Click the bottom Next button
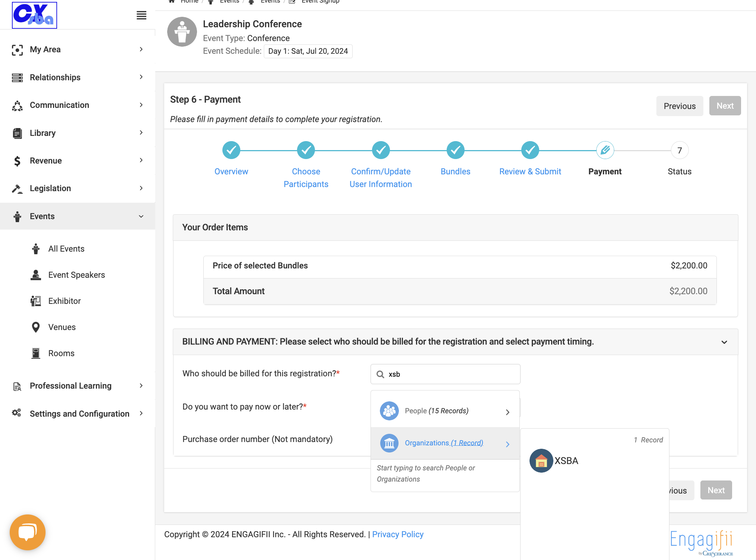Screen dimensions: 756x560 716,490
